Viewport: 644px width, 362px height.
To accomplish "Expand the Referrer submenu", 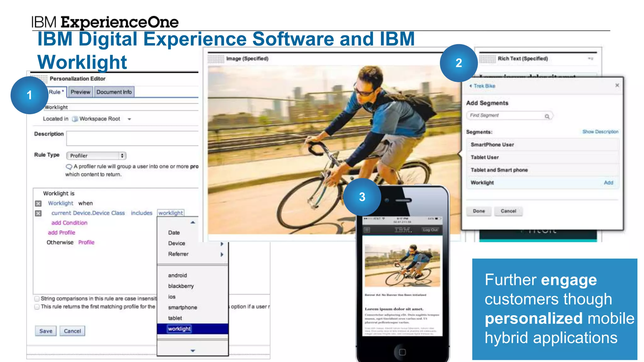I will (192, 254).
